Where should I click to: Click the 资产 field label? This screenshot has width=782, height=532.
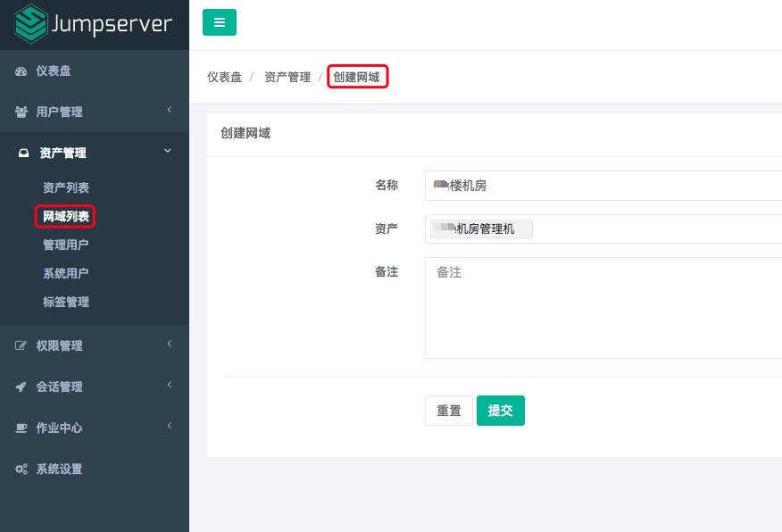coord(387,229)
